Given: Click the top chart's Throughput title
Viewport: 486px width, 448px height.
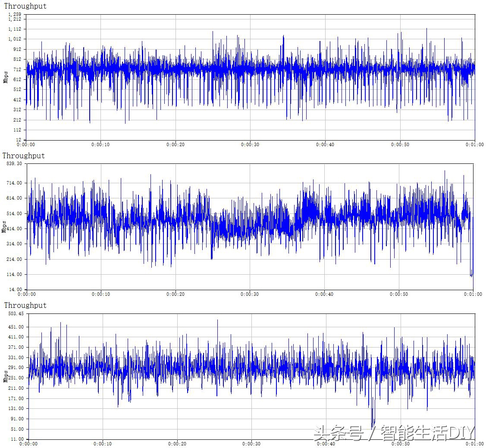Looking at the screenshot, I should point(25,6).
